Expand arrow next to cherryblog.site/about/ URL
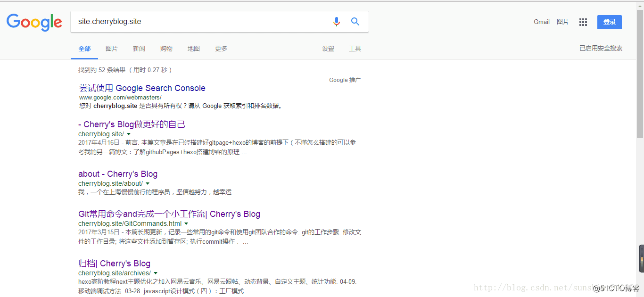 (147, 184)
